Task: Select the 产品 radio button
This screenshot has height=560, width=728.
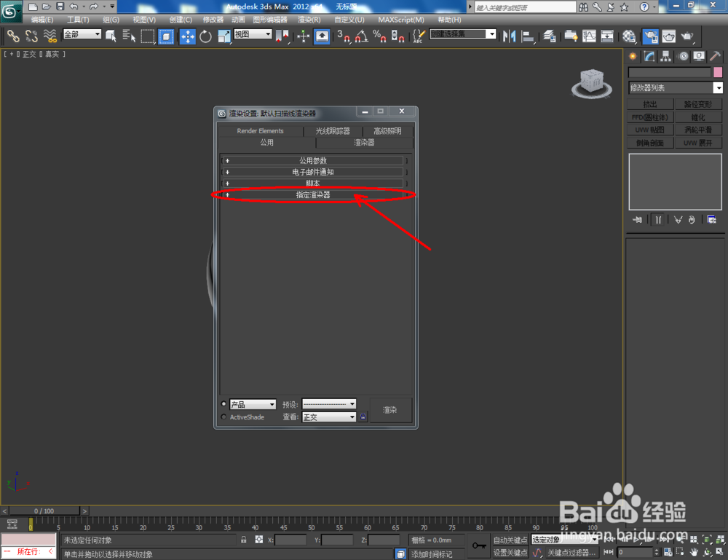Action: (x=223, y=404)
